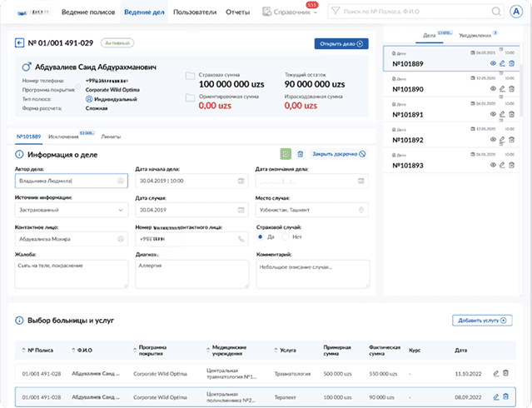Click info icon beside Информация о деле
532x408 pixels.
click(19, 155)
